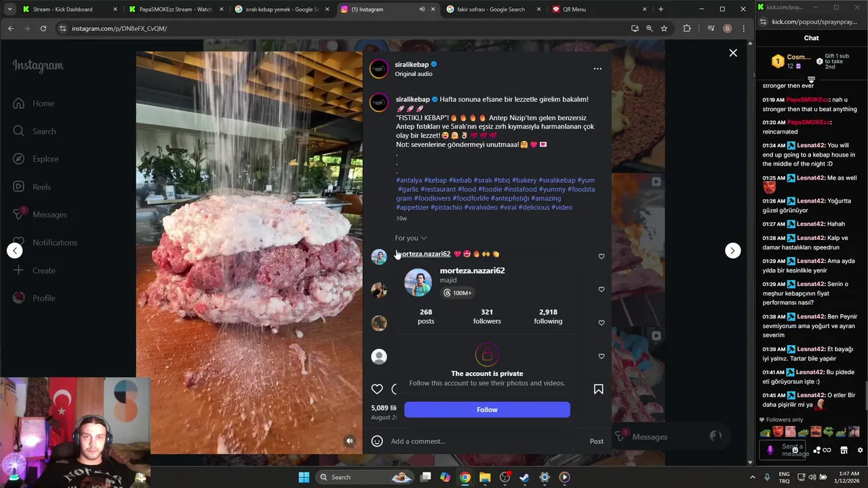Open Messages in the Instagram sidebar
Image resolution: width=868 pixels, height=488 pixels.
(40, 215)
